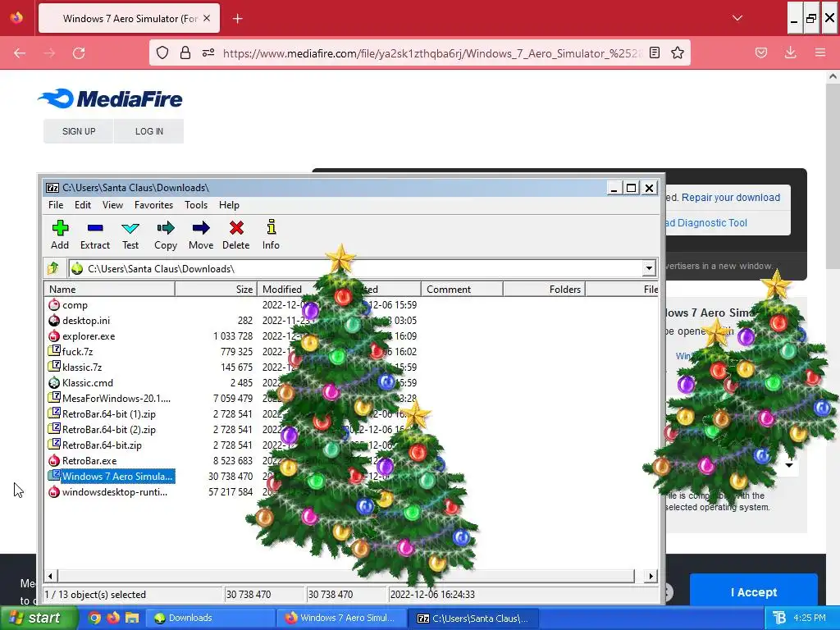Open a new Firefox tab
This screenshot has height=630, width=840.
pyautogui.click(x=238, y=19)
